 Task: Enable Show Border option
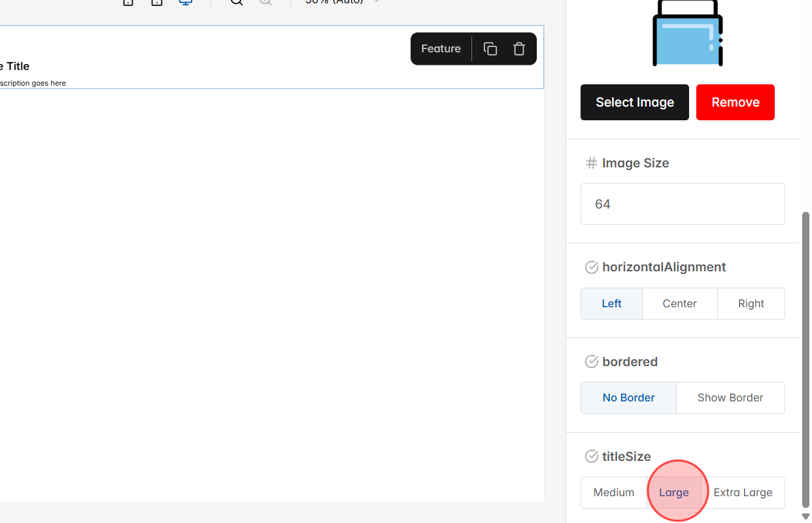click(x=730, y=397)
